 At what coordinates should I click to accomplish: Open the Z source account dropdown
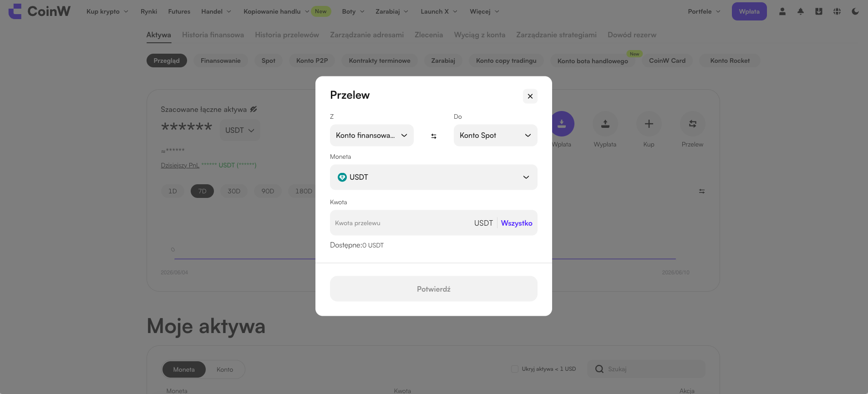[372, 135]
